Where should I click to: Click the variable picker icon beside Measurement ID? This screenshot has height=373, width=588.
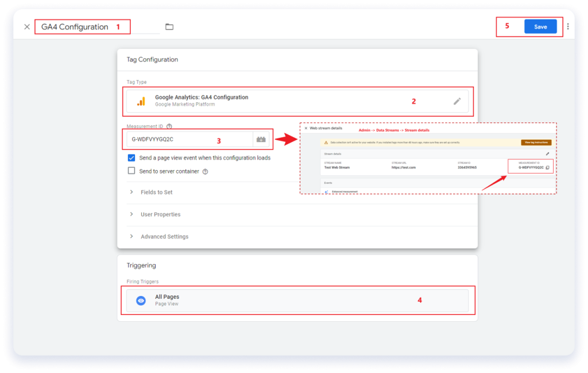point(261,139)
